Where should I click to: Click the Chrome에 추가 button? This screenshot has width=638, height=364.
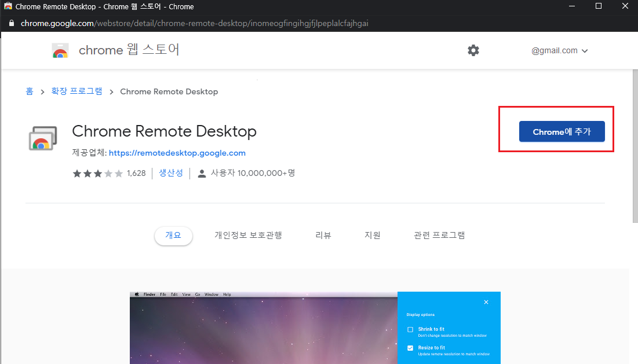pos(562,131)
